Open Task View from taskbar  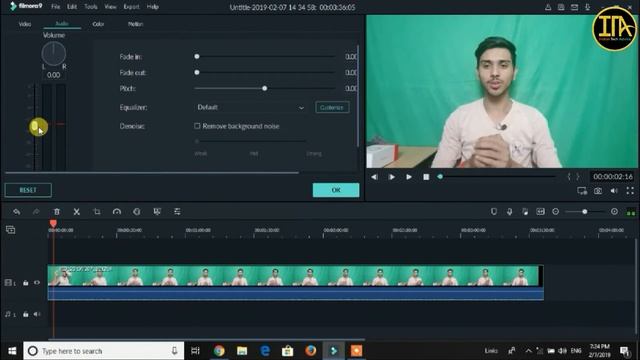tap(195, 351)
